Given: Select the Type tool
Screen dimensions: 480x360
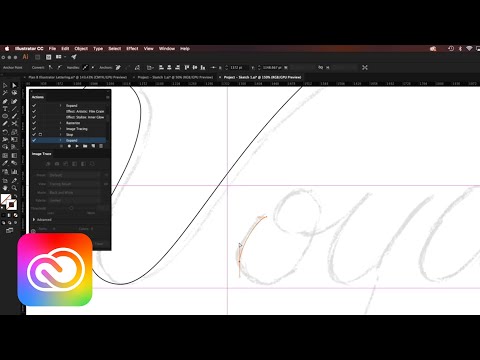Looking at the screenshot, I should [5, 109].
